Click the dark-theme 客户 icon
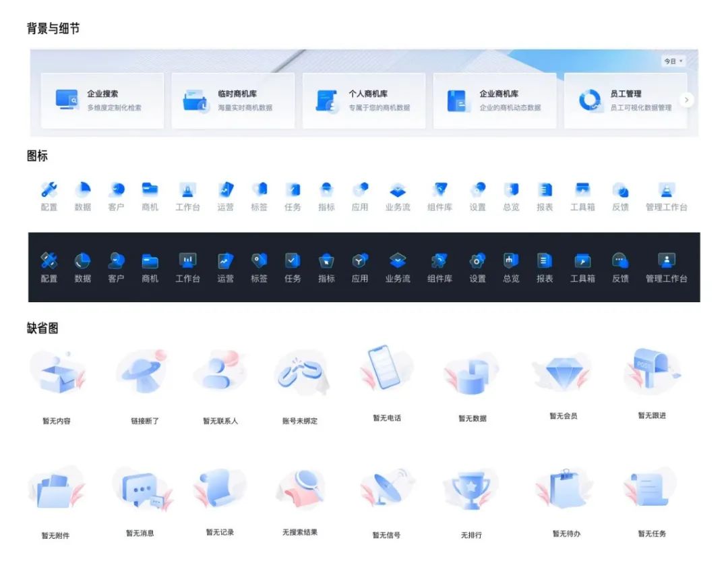 (116, 260)
